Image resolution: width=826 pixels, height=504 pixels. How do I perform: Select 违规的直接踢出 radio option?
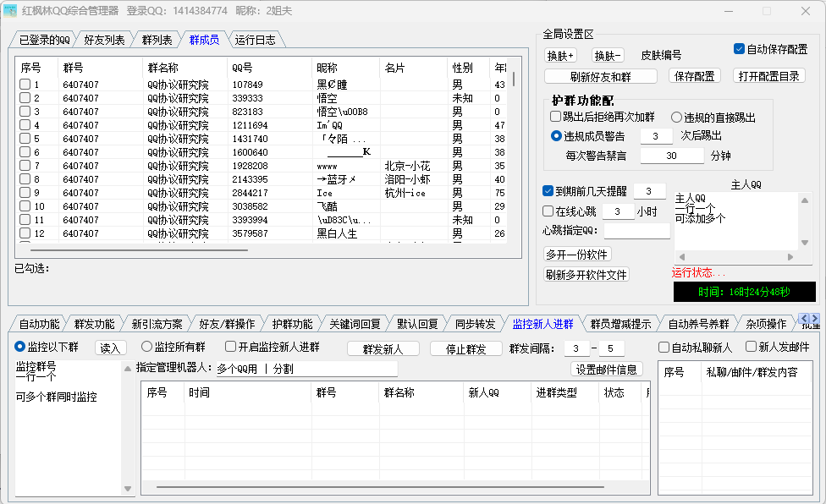(x=677, y=118)
